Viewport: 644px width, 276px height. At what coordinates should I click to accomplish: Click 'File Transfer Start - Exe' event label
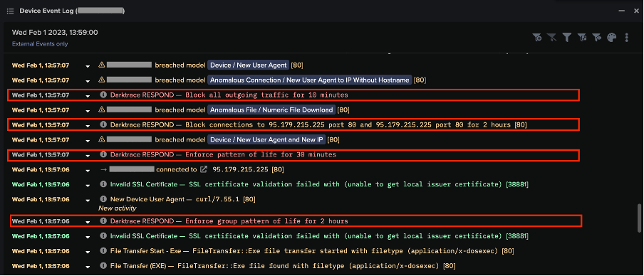pos(146,251)
